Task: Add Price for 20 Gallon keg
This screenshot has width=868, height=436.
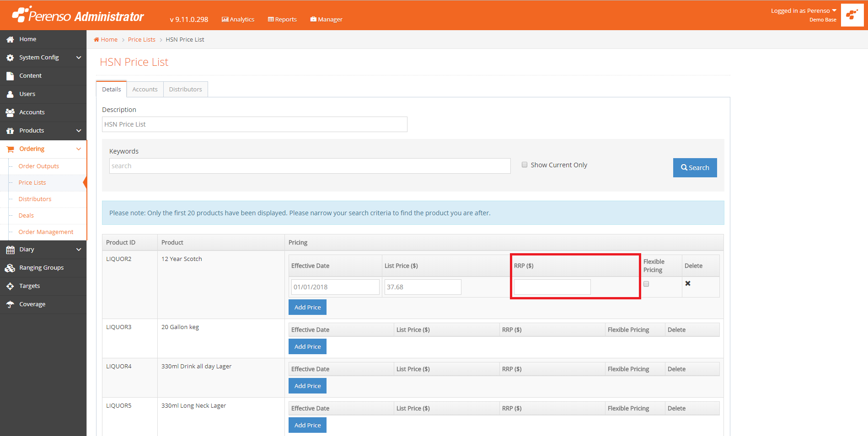Action: pyautogui.click(x=307, y=346)
